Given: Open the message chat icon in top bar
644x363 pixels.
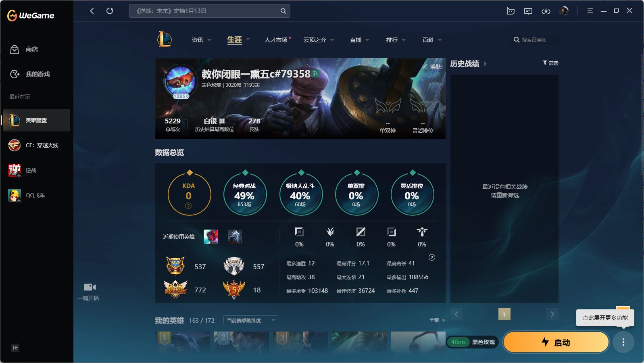Looking at the screenshot, I should tap(528, 11).
